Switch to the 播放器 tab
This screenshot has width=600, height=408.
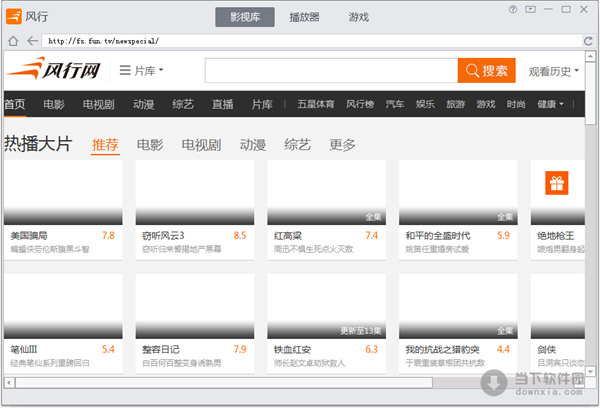click(304, 17)
